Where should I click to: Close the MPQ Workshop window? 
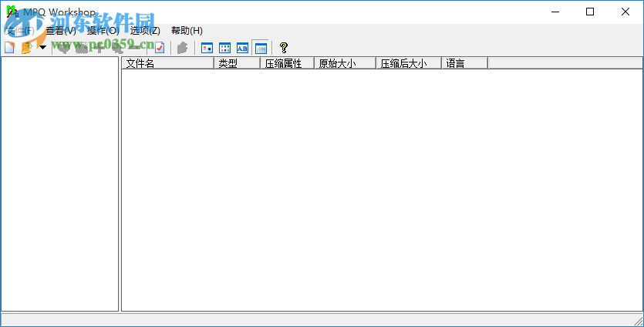(x=625, y=12)
